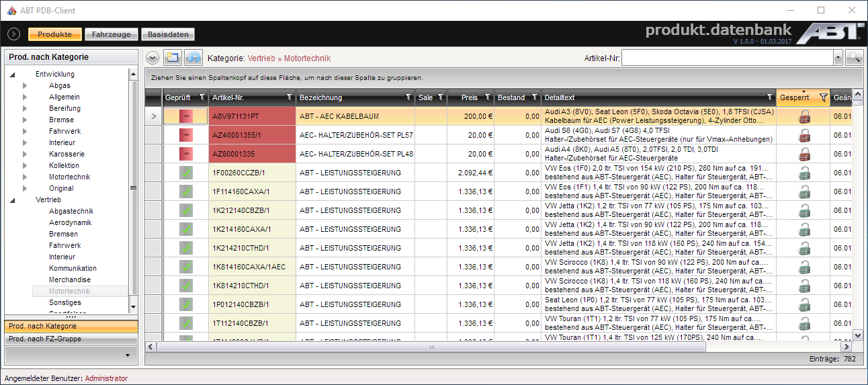
Task: Sort by the Preis column header
Action: 470,97
